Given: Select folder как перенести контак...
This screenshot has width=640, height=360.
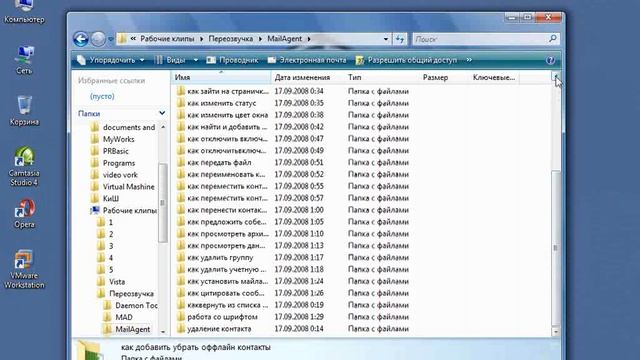Looking at the screenshot, I should (x=222, y=210).
